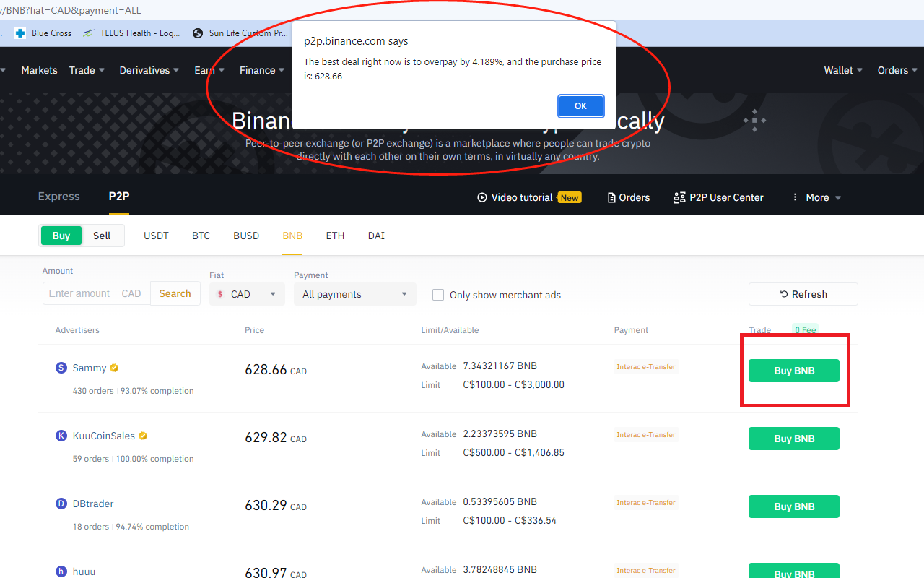Open the P2P User Center icon
924x578 pixels.
click(679, 197)
